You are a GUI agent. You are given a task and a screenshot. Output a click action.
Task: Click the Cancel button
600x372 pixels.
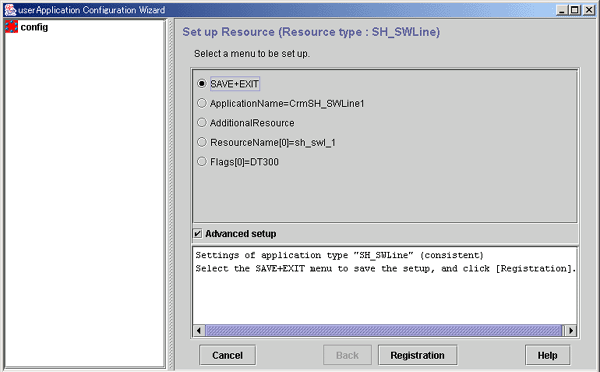coord(228,355)
